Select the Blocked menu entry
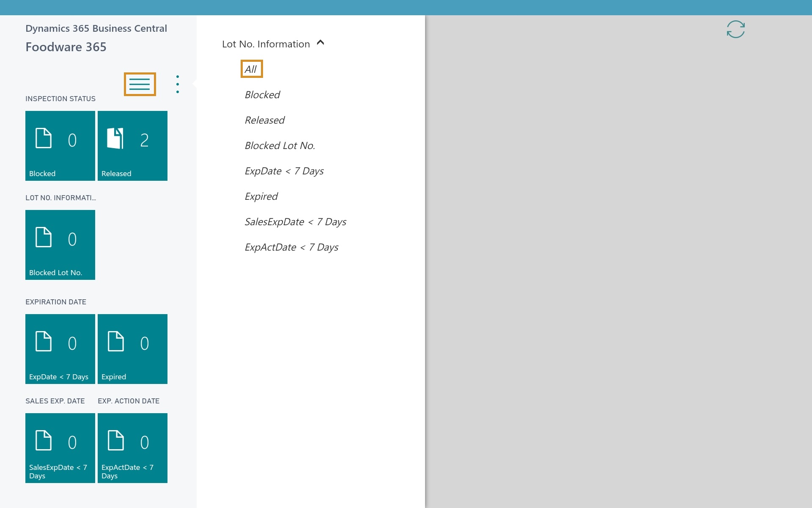 [x=262, y=95]
